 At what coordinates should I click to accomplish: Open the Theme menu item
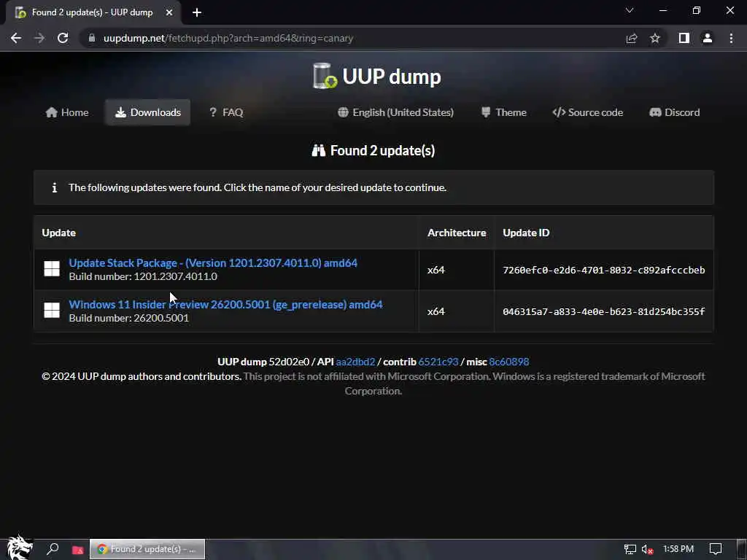pos(504,112)
